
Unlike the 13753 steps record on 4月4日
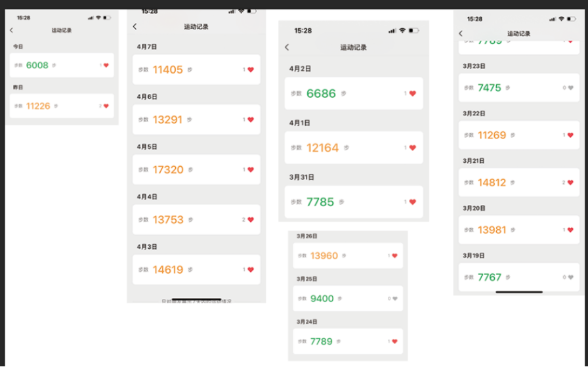[x=250, y=220]
